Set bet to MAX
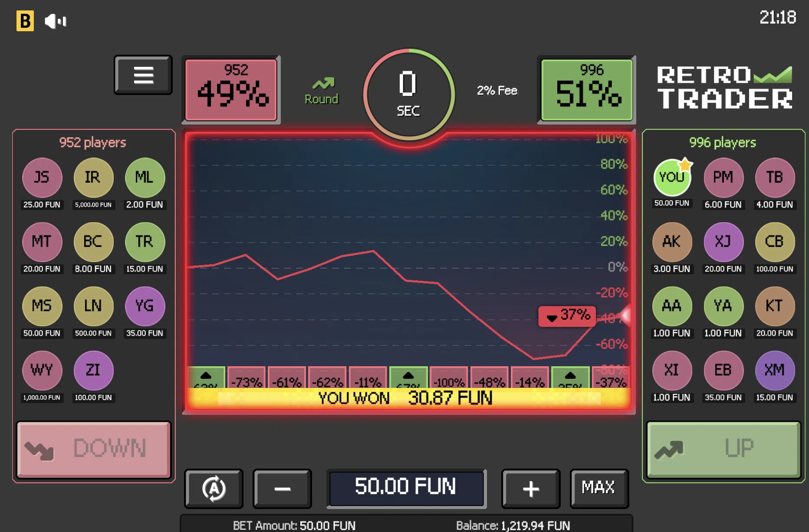This screenshot has height=532, width=809. pos(599,489)
